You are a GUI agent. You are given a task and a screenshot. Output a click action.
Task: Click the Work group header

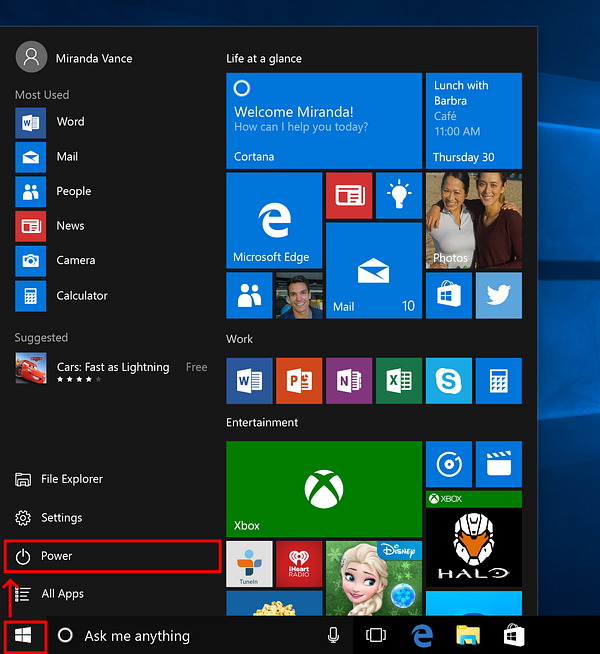point(239,339)
